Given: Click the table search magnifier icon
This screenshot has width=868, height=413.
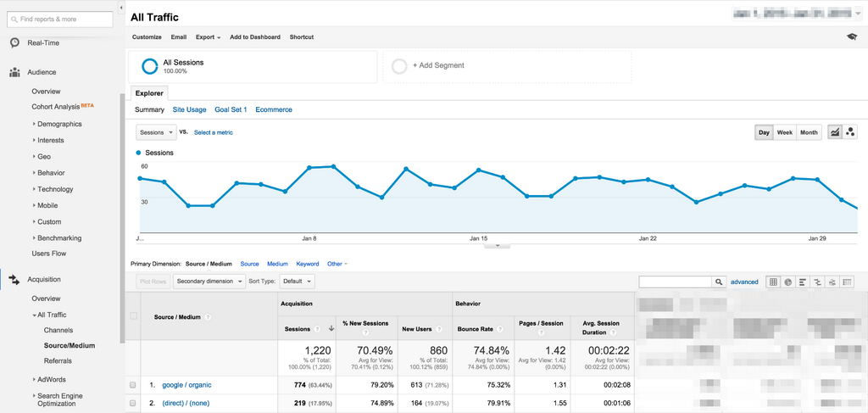Looking at the screenshot, I should [x=719, y=282].
